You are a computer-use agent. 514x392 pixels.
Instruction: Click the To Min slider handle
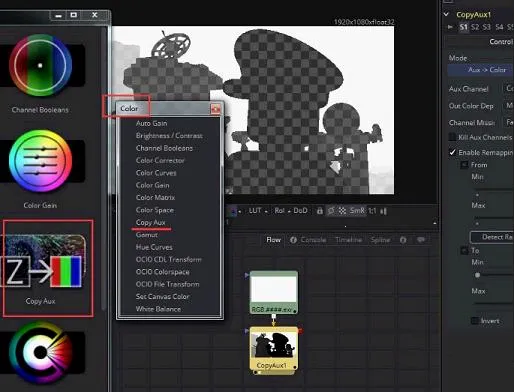pos(477,275)
